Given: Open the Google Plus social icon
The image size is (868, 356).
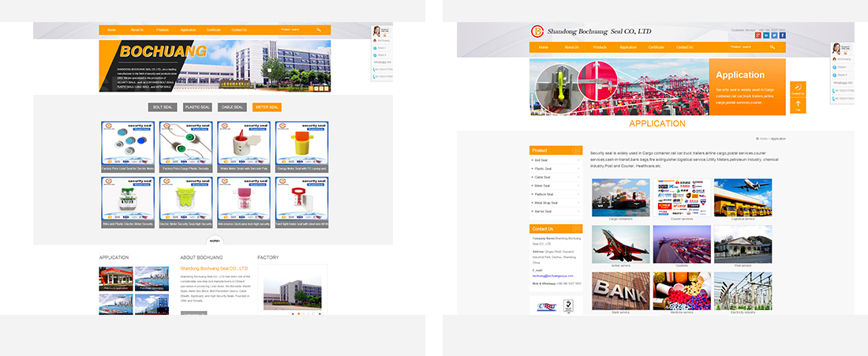Looking at the screenshot, I should 758,36.
